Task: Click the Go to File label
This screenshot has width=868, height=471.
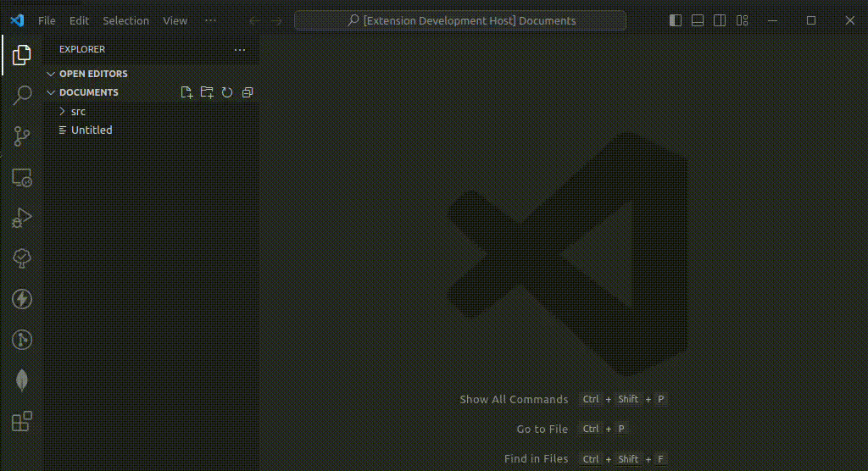Action: coord(542,429)
